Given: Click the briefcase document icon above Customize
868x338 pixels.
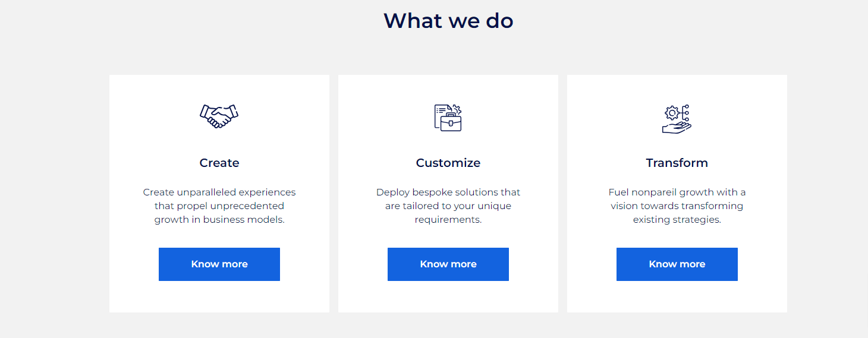Looking at the screenshot, I should [x=448, y=118].
